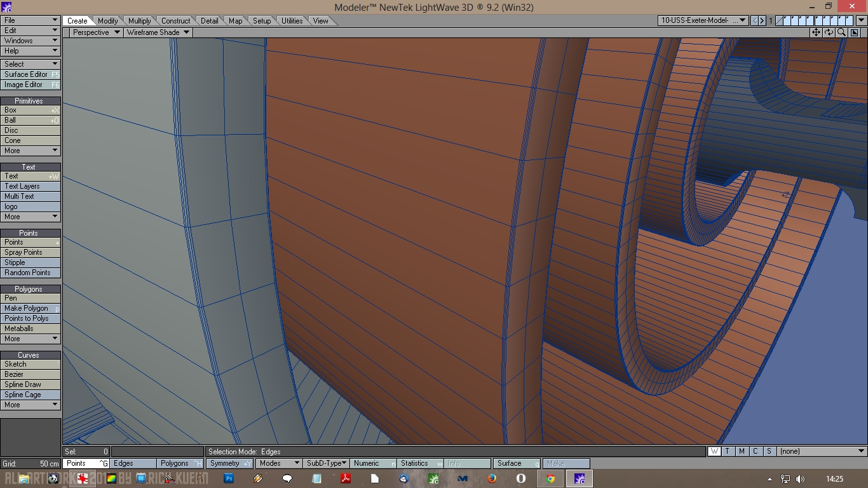Switch to the Modify tab
The width and height of the screenshot is (868, 488).
107,21
